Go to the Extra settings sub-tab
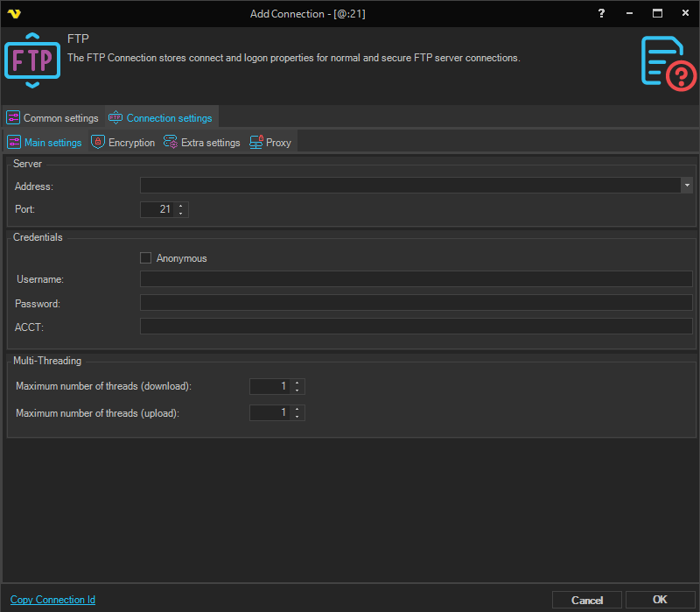700x612 pixels. click(202, 143)
